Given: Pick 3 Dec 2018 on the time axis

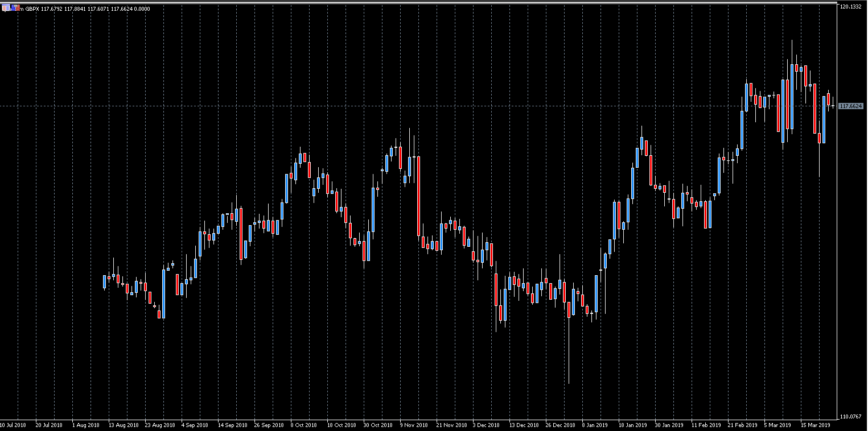Looking at the screenshot, I should [486, 425].
